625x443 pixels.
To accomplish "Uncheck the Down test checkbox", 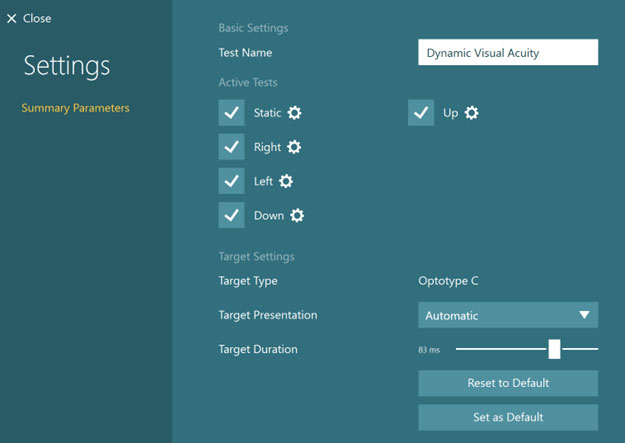I will pos(232,215).
